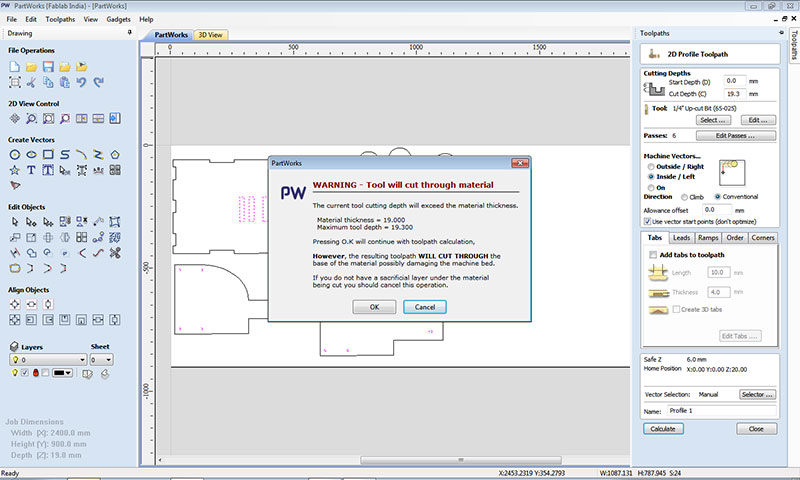The height and width of the screenshot is (480, 800).
Task: Switch to the Ramps tab
Action: click(x=708, y=238)
